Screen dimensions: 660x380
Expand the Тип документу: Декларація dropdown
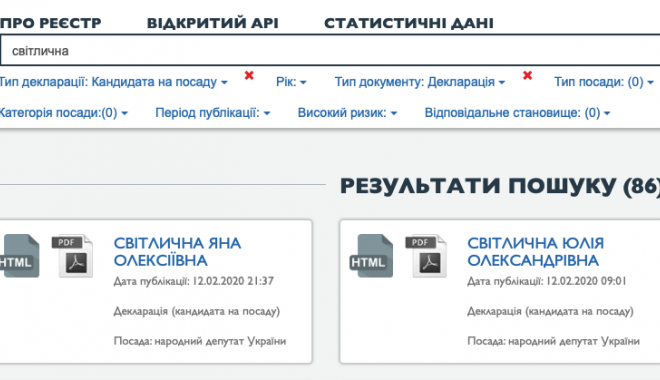420,82
